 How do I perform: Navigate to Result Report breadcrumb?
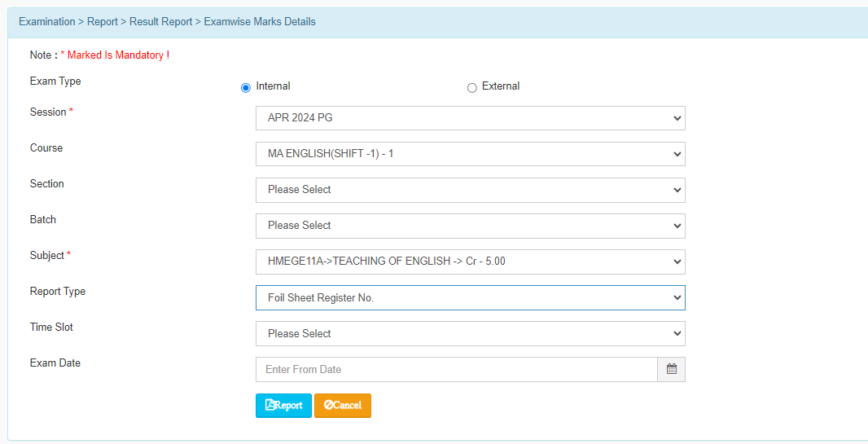pyautogui.click(x=160, y=22)
